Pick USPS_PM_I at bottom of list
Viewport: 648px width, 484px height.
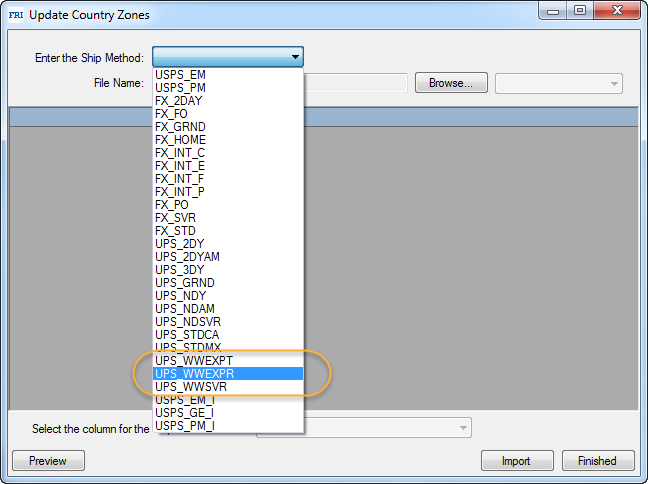[x=185, y=426]
